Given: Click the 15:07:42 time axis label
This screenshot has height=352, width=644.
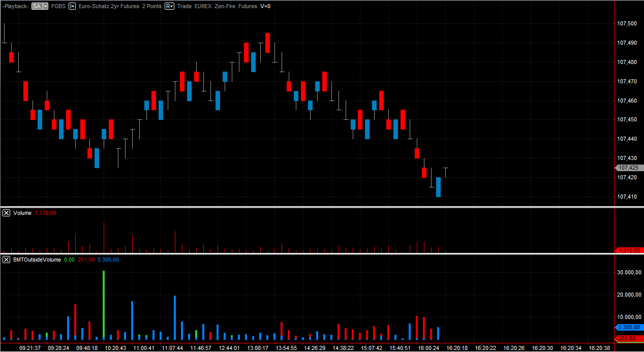Looking at the screenshot, I should click(372, 348).
